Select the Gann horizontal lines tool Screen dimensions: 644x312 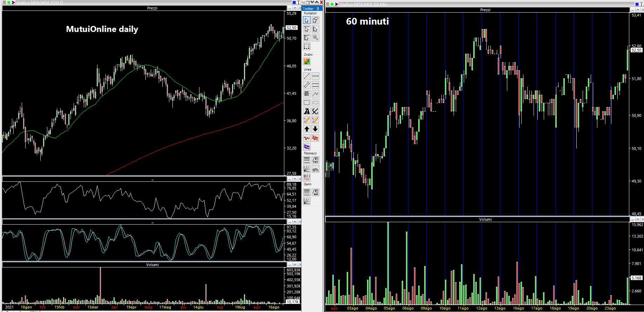pyautogui.click(x=307, y=192)
